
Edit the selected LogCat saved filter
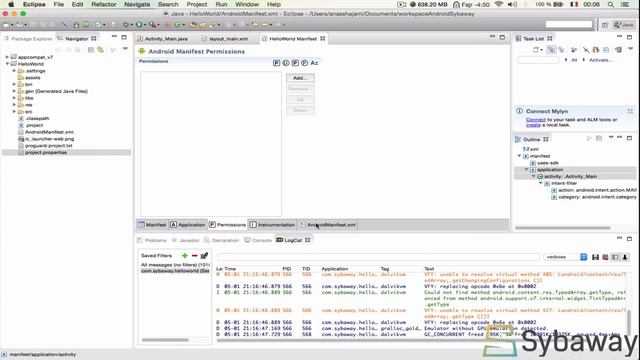point(204,256)
